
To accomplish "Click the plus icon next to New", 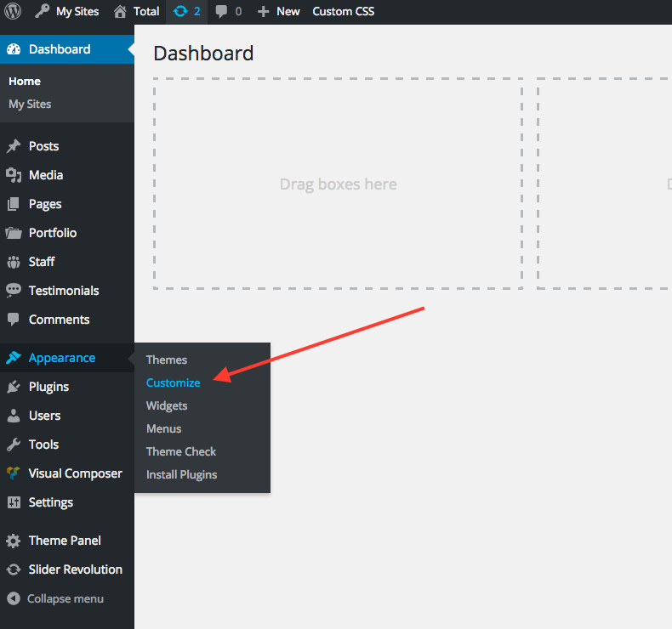I will pos(263,12).
